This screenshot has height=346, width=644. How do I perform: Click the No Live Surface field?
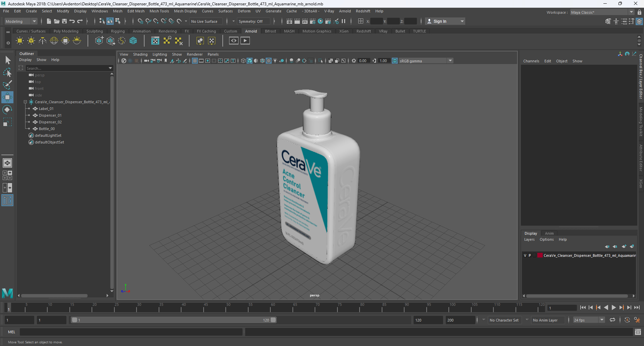point(205,21)
